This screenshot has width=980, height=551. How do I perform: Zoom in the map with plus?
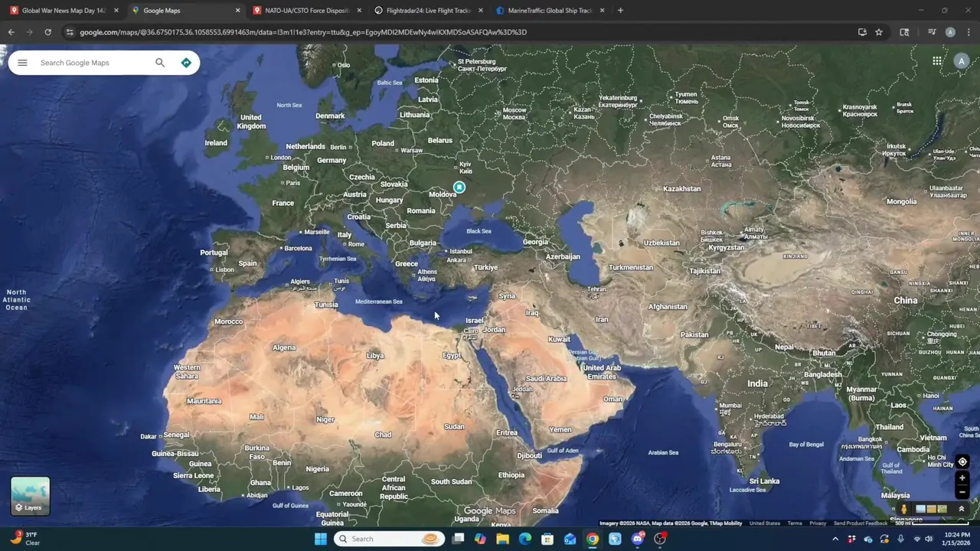(962, 478)
